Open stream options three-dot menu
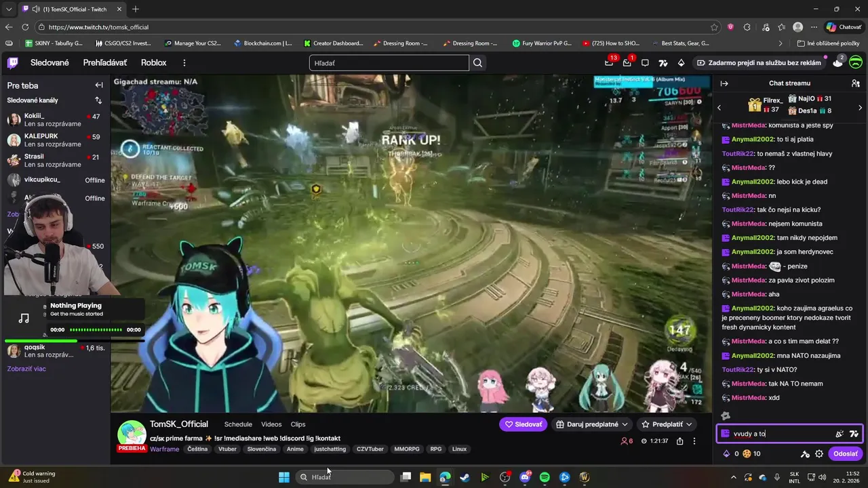This screenshot has width=868, height=488. point(694,441)
